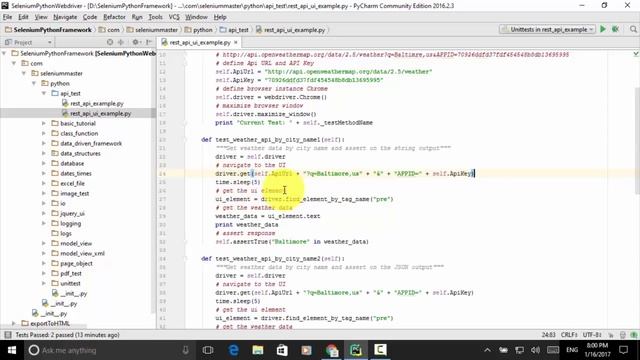Expand the exportToHTML folder
The height and width of the screenshot is (360, 640).
click(x=14, y=323)
